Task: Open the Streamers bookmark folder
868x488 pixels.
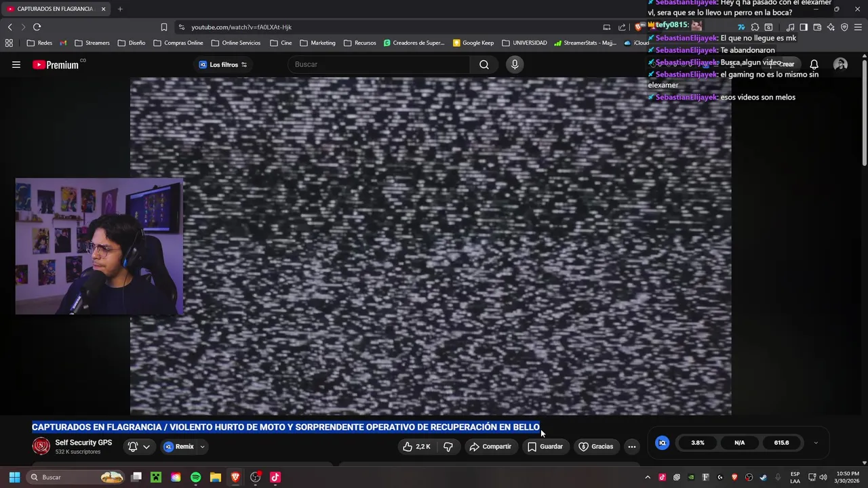Action: pos(92,43)
